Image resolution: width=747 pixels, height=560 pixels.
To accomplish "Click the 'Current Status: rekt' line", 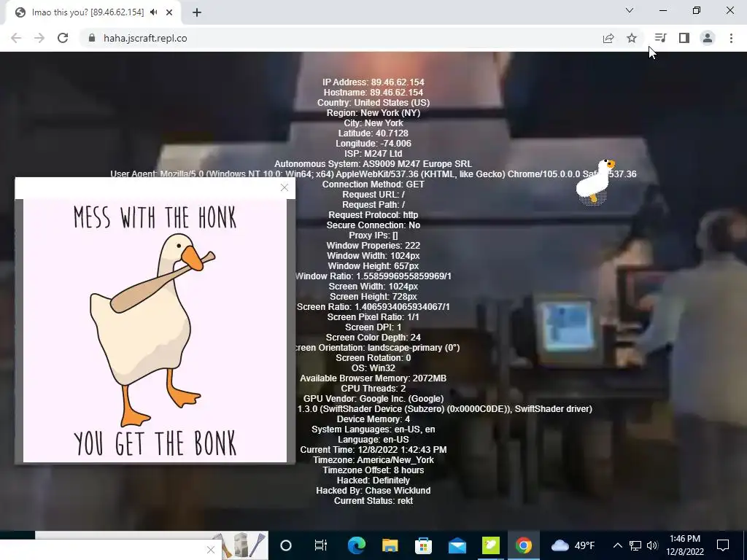I will [x=373, y=501].
